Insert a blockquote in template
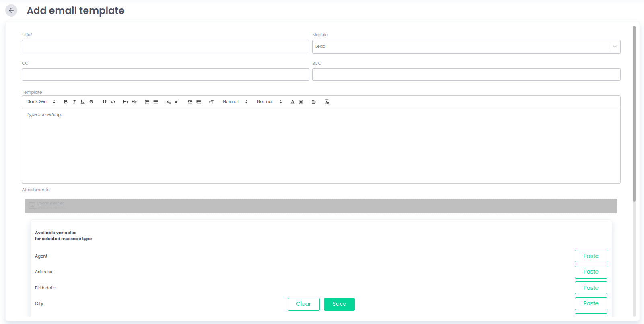 pyautogui.click(x=104, y=102)
